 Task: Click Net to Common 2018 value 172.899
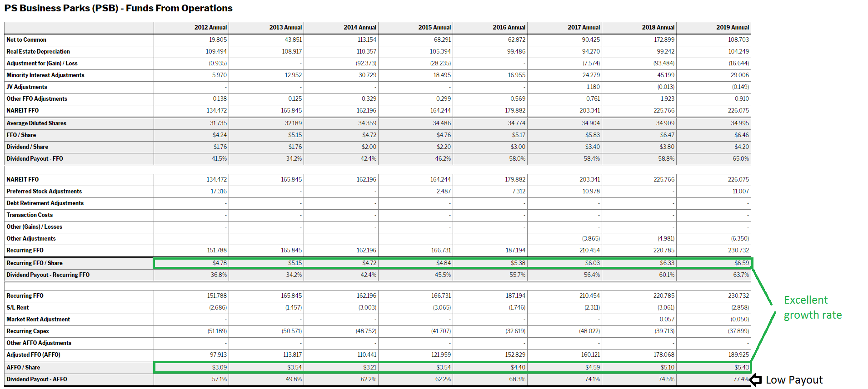click(664, 40)
